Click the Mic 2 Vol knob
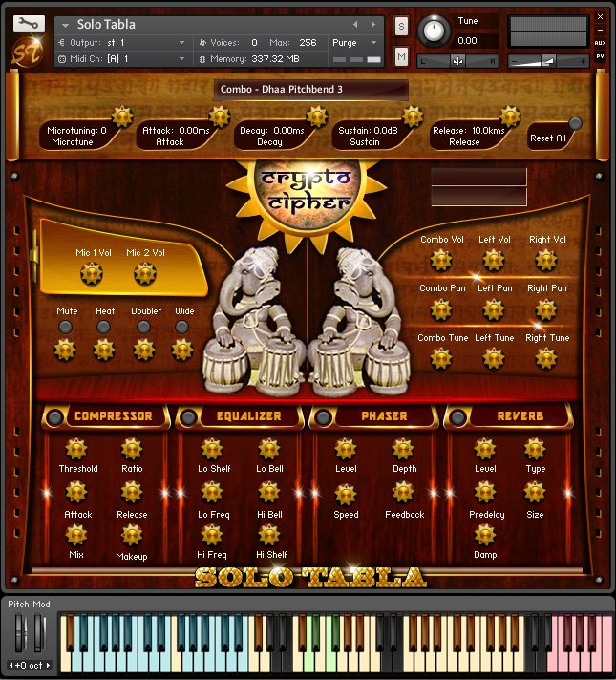Screen dimensions: 616x680 [x=145, y=274]
